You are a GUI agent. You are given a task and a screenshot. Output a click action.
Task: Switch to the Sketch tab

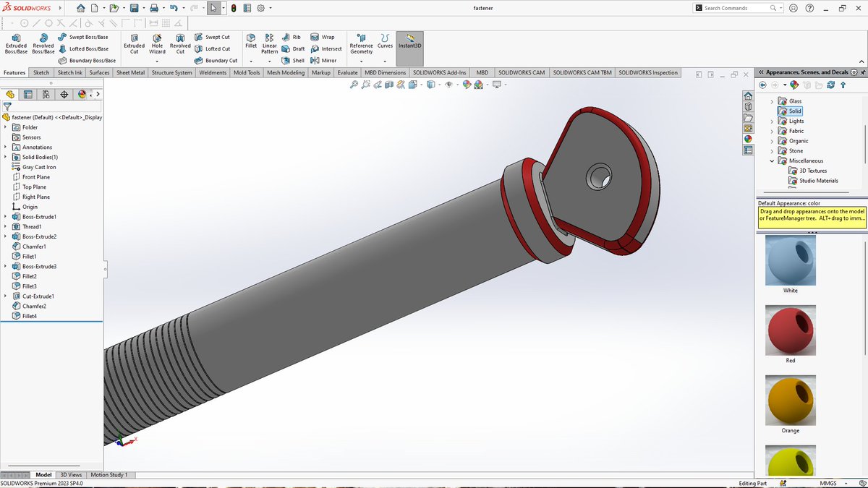pyautogui.click(x=41, y=73)
